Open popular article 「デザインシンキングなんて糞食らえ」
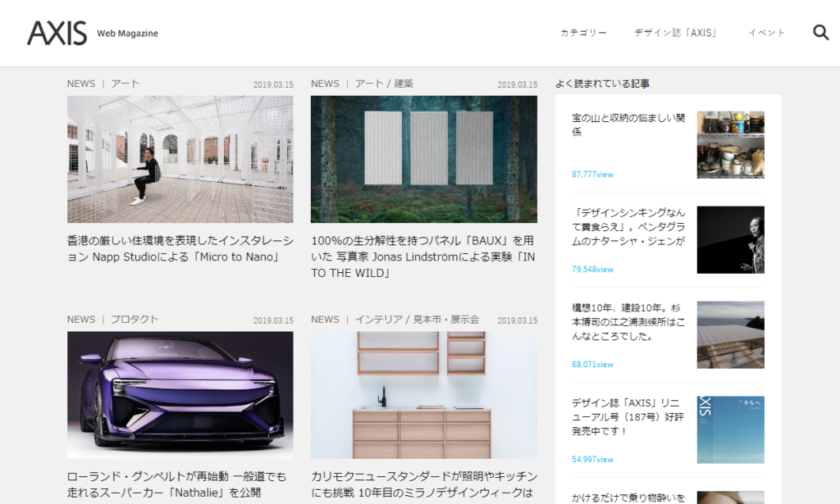The image size is (840, 504). pos(628,227)
